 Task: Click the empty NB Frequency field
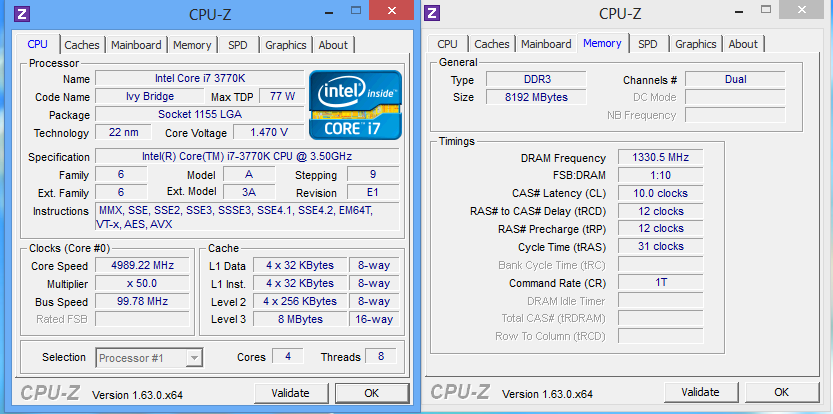pyautogui.click(x=735, y=115)
